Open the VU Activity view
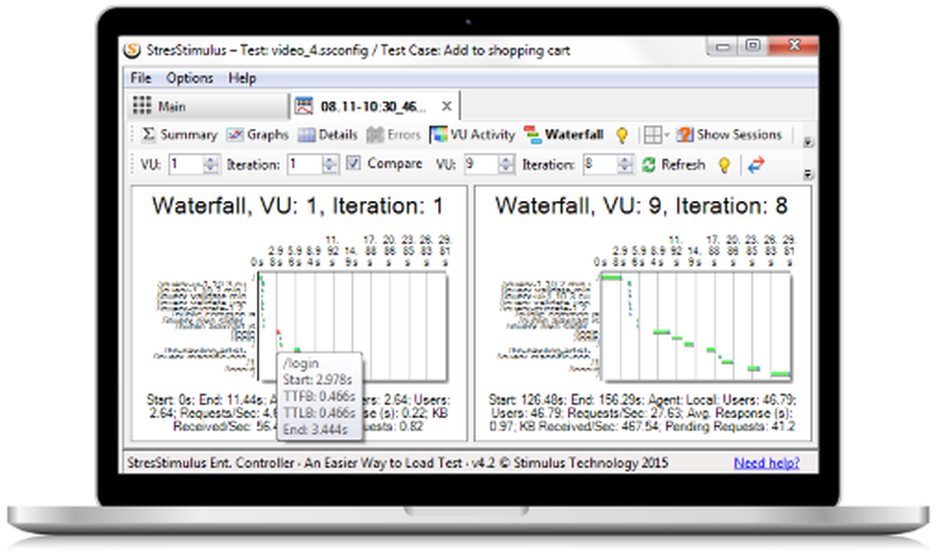Screen dimensions: 940x560 click(x=473, y=134)
